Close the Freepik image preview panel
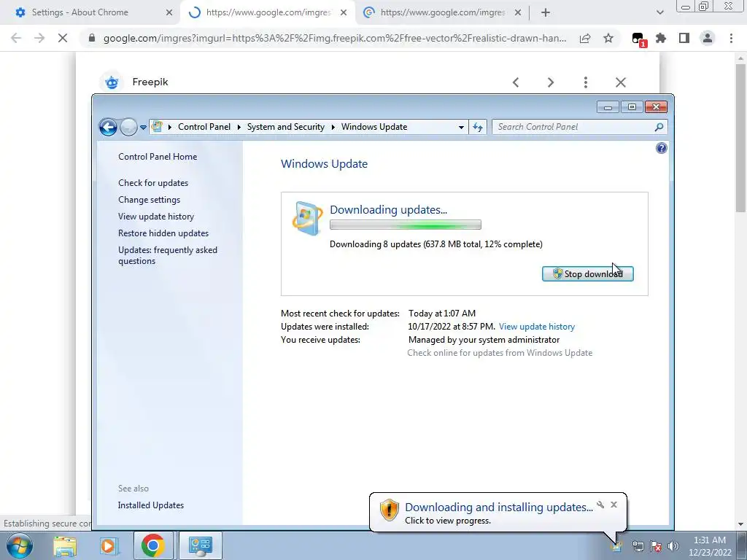This screenshot has width=747, height=560. click(620, 82)
